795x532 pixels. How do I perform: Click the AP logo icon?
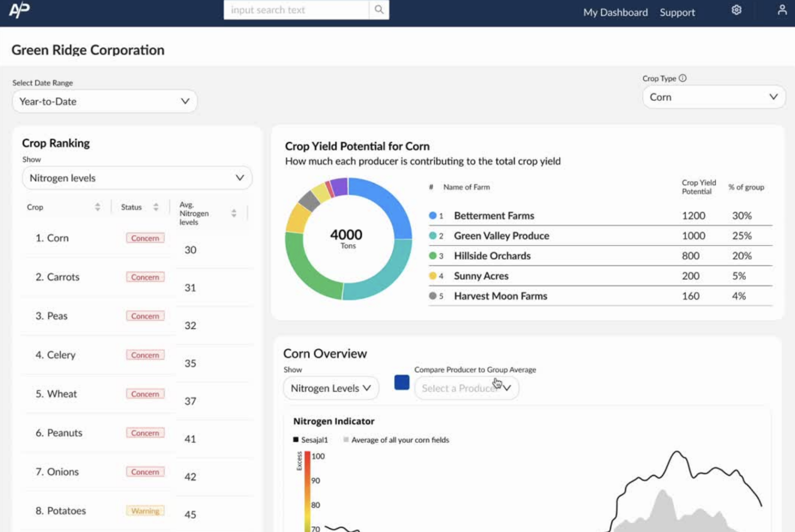click(20, 10)
